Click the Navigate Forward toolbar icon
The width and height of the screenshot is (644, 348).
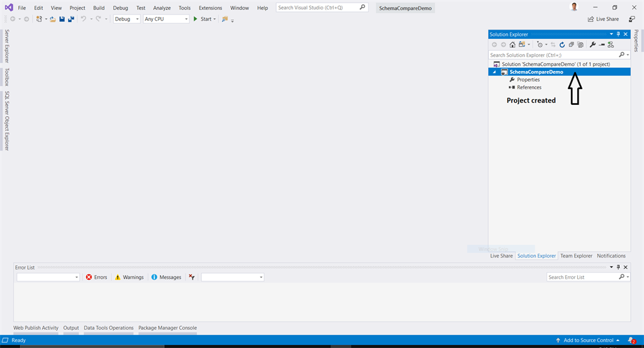coord(26,19)
